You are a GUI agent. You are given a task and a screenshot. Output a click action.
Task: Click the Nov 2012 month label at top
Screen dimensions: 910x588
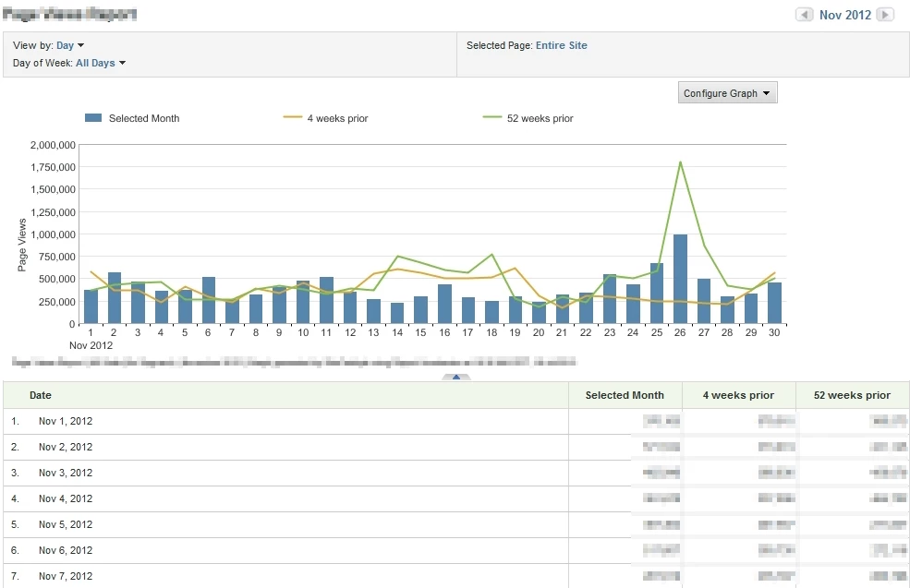(845, 15)
